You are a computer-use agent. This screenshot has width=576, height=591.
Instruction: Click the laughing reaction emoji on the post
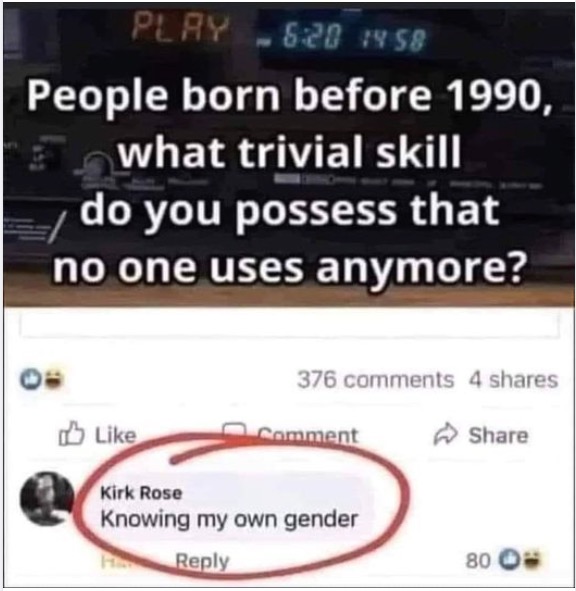click(55, 379)
